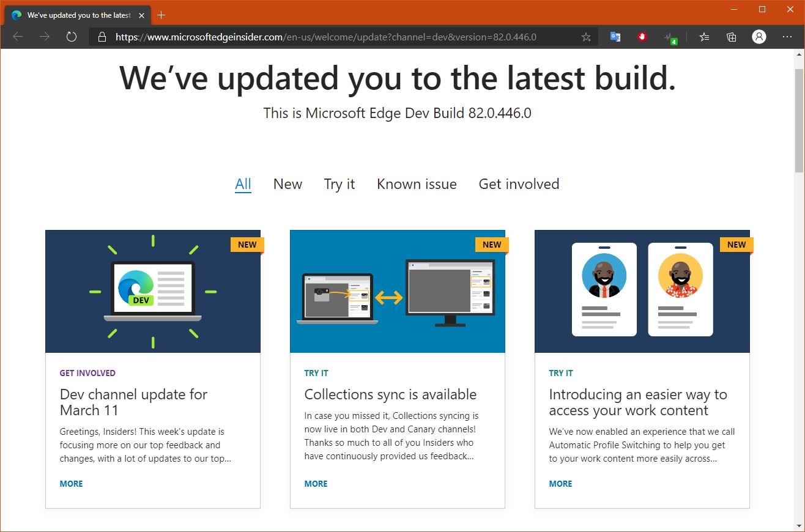Click NEW badge on Collections sync card
Viewport: 805px width, 532px height.
492,245
